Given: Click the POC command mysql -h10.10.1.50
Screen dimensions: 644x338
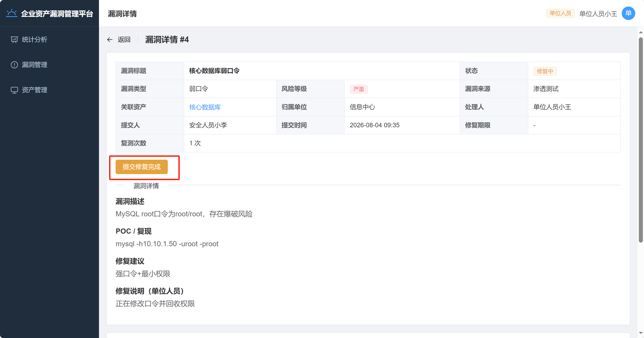Looking at the screenshot, I should (x=167, y=244).
